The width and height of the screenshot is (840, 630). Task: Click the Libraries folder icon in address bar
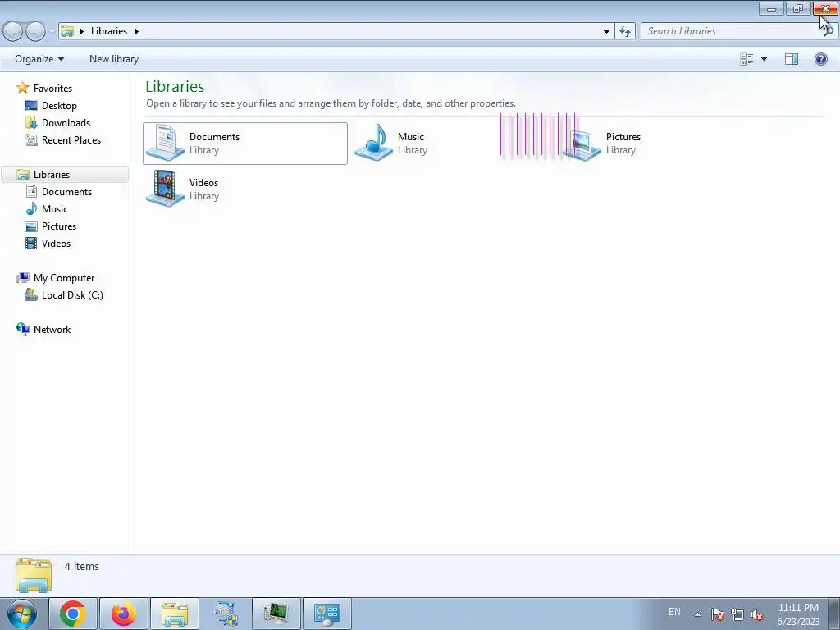click(67, 31)
